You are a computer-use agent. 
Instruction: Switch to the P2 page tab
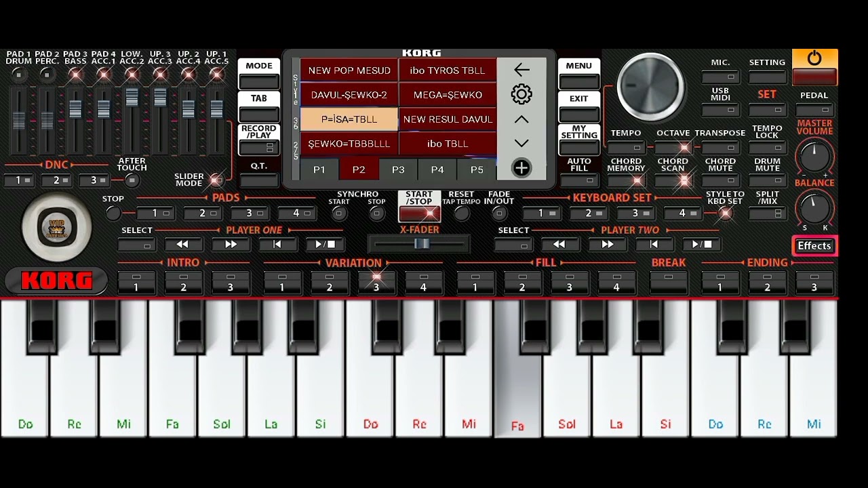[359, 169]
